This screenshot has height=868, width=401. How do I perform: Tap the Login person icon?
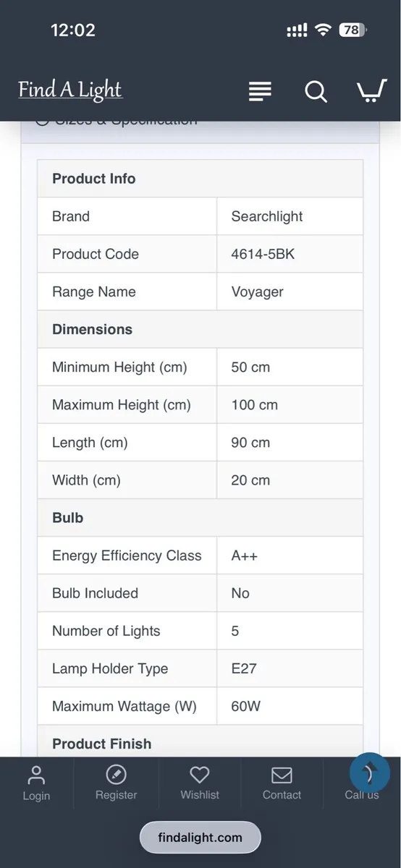(36, 775)
